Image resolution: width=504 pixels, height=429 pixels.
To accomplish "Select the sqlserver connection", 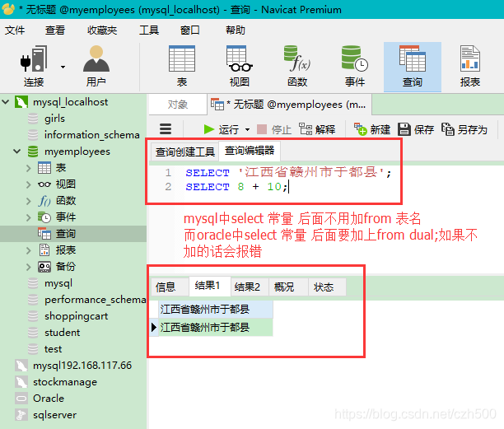I will point(54,415).
